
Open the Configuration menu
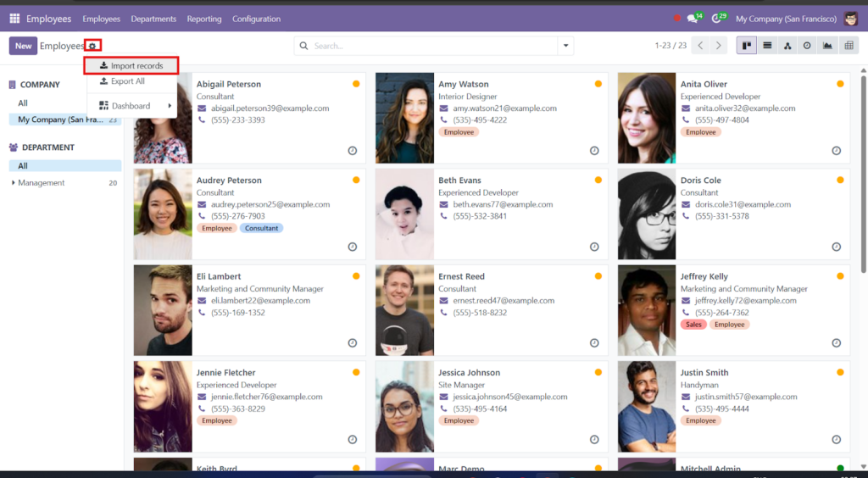point(256,19)
